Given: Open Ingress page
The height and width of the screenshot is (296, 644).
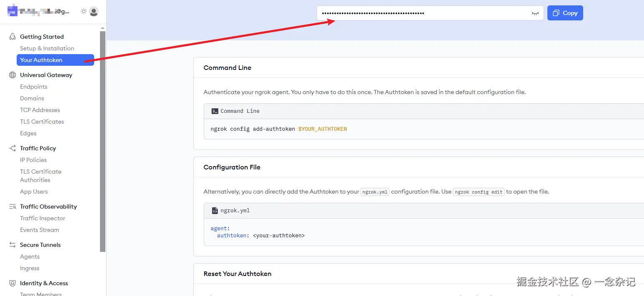Looking at the screenshot, I should (x=30, y=268).
